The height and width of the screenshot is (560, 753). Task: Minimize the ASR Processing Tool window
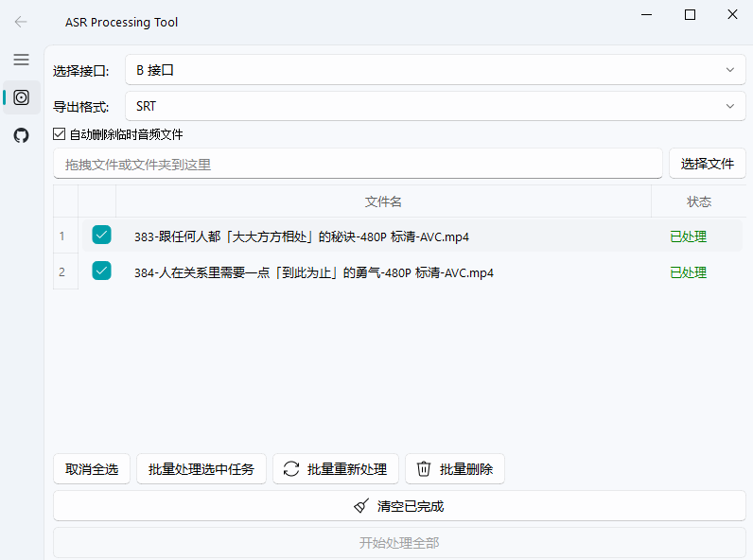pos(646,15)
